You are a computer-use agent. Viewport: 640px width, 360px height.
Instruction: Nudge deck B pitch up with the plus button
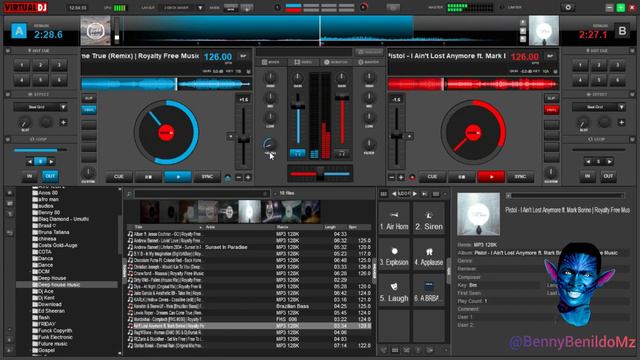(x=401, y=178)
